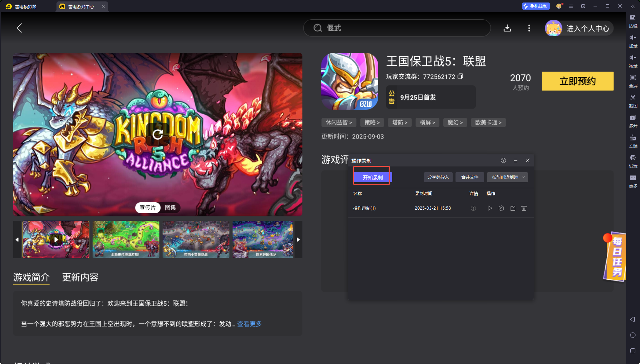Screen dimensions: 640x364
Task: Click the yellow 立即预约 button
Action: tap(577, 81)
